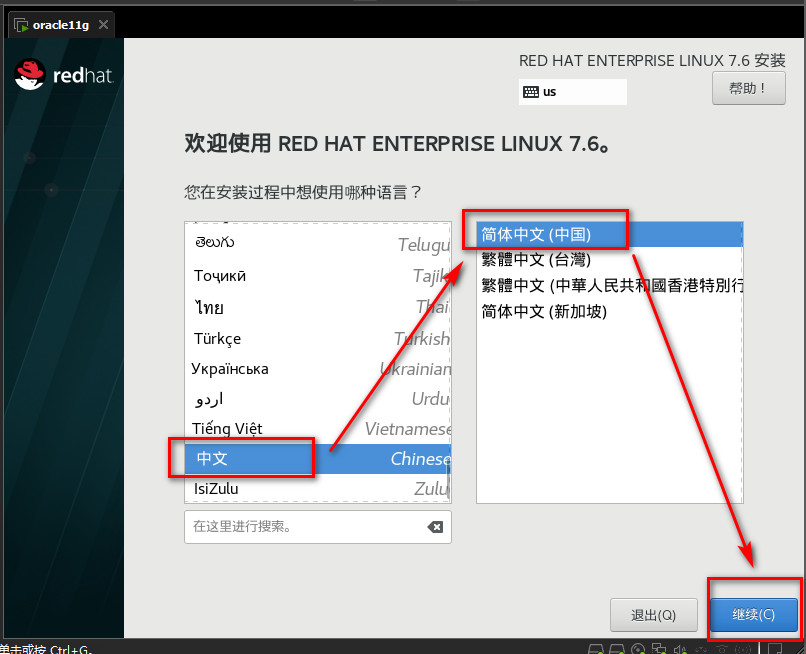Select 中文 Chinese in the language list
The image size is (806, 654).
pyautogui.click(x=317, y=458)
